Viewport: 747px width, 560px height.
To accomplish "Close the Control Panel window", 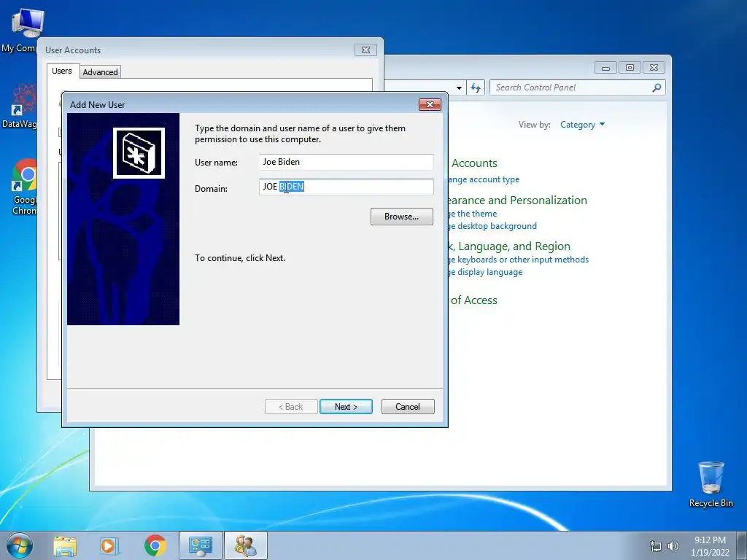I will click(654, 68).
